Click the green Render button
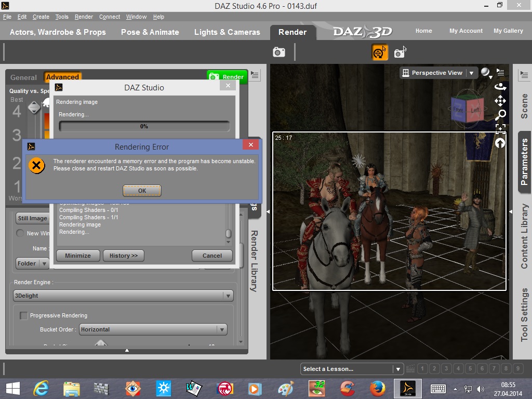Image resolution: width=532 pixels, height=399 pixels. click(x=227, y=77)
